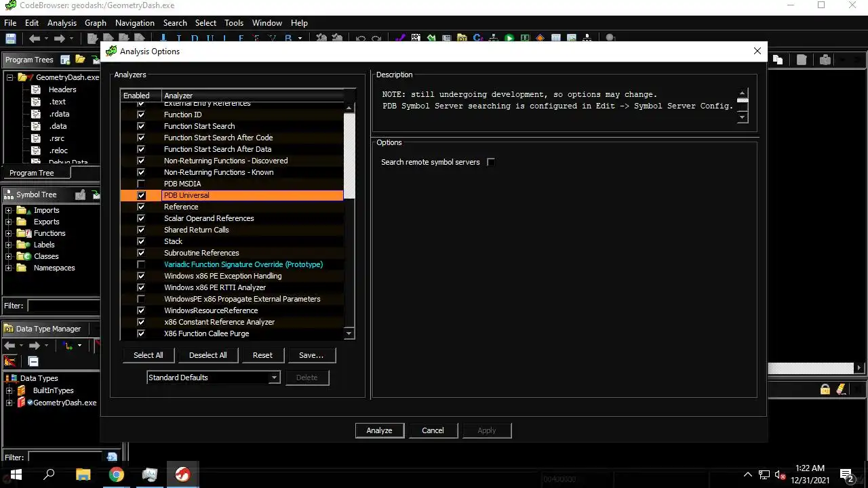
Task: Uncheck Non-Returning Functions - Discovered
Action: (141, 161)
